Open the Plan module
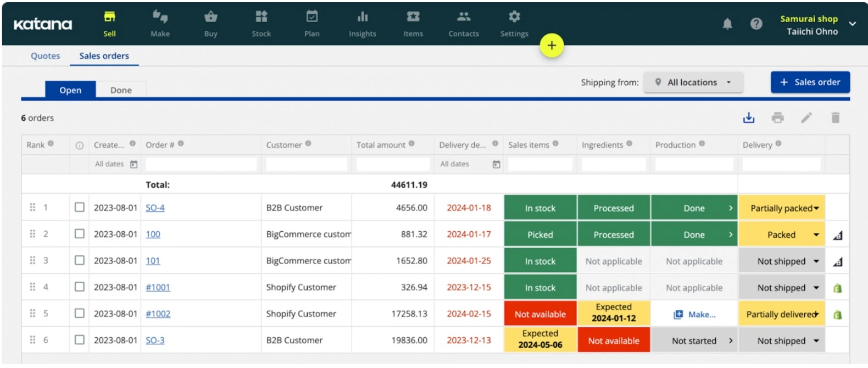The image size is (868, 368). pyautogui.click(x=311, y=24)
